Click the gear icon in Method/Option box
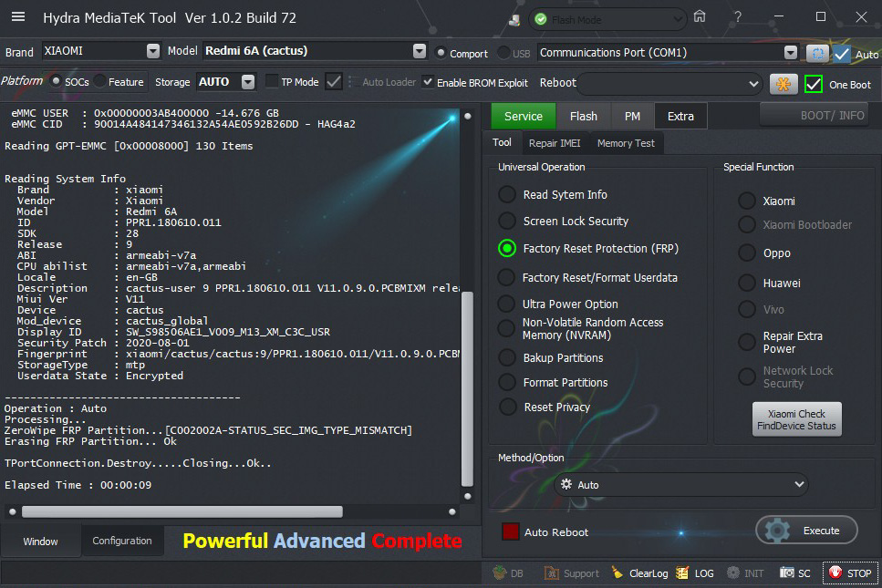The height and width of the screenshot is (588, 882). [x=566, y=485]
